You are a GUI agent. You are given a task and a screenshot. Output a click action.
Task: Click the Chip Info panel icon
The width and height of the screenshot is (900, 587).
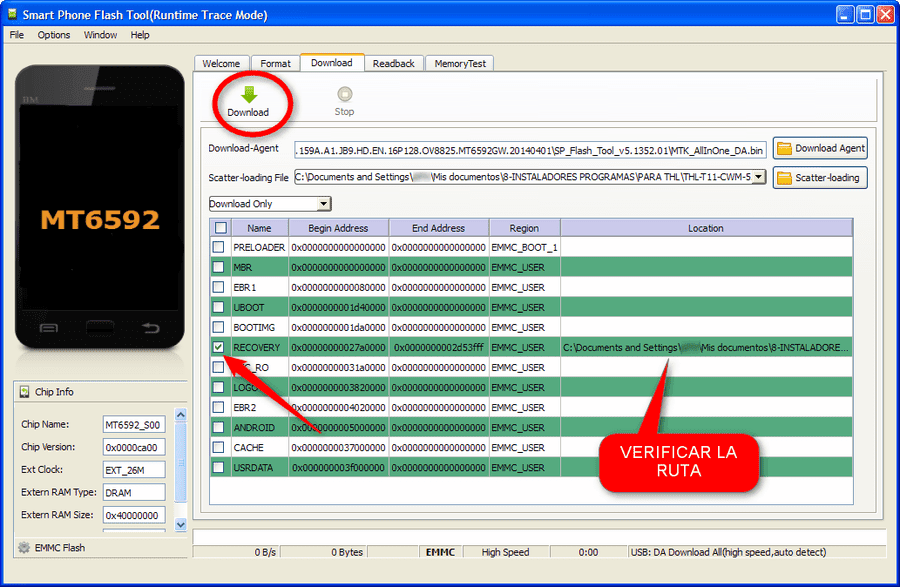tap(25, 392)
